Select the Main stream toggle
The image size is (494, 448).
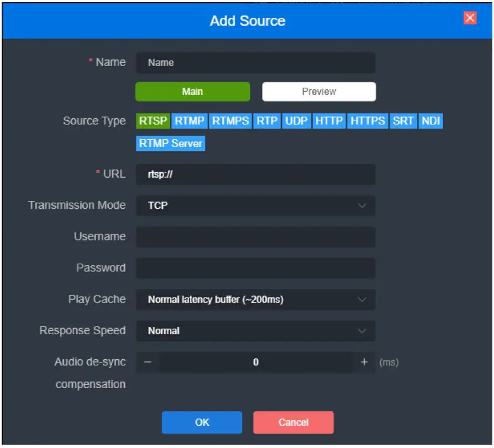193,92
